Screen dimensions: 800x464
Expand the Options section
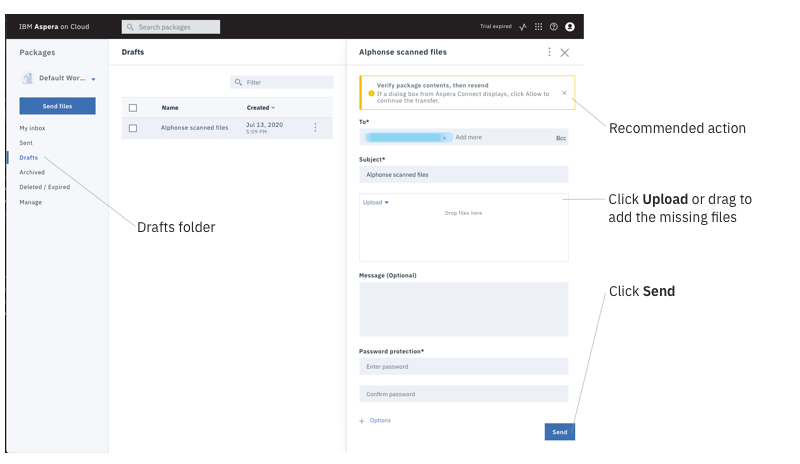[x=380, y=421]
